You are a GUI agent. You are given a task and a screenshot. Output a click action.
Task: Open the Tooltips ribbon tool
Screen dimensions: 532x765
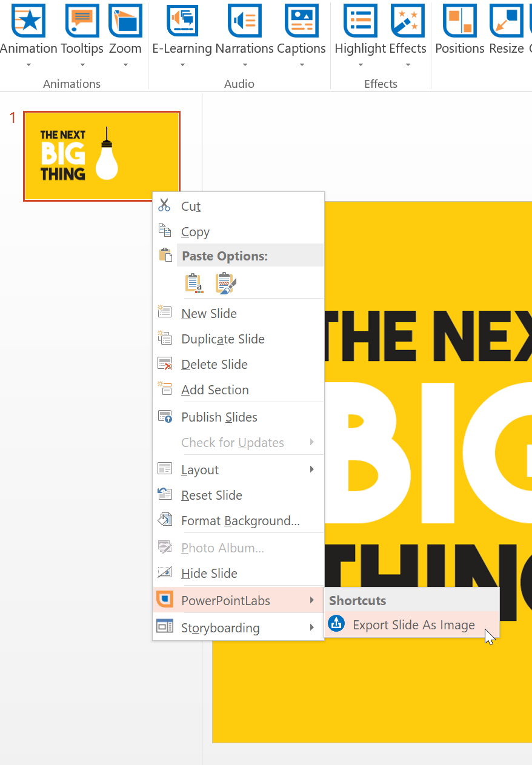pos(82,21)
